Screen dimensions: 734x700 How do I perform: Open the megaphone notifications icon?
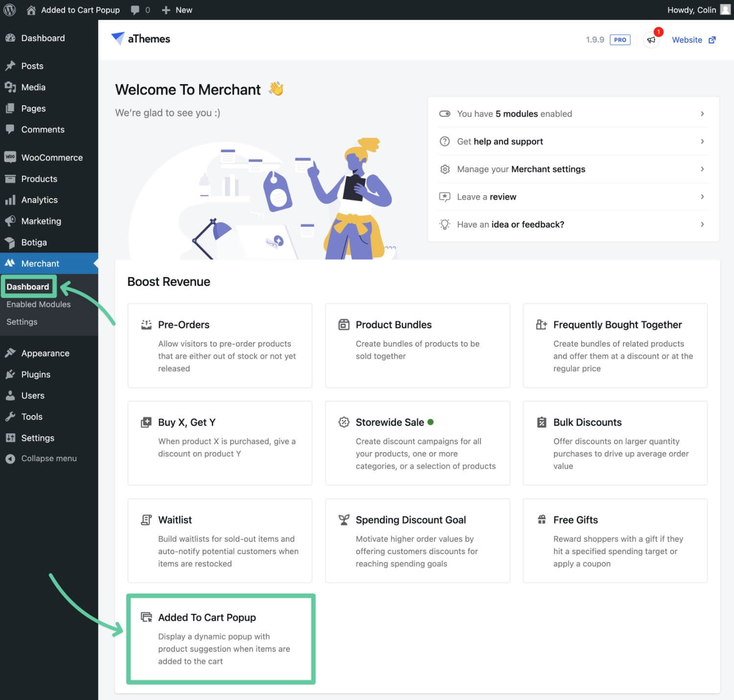click(x=651, y=40)
